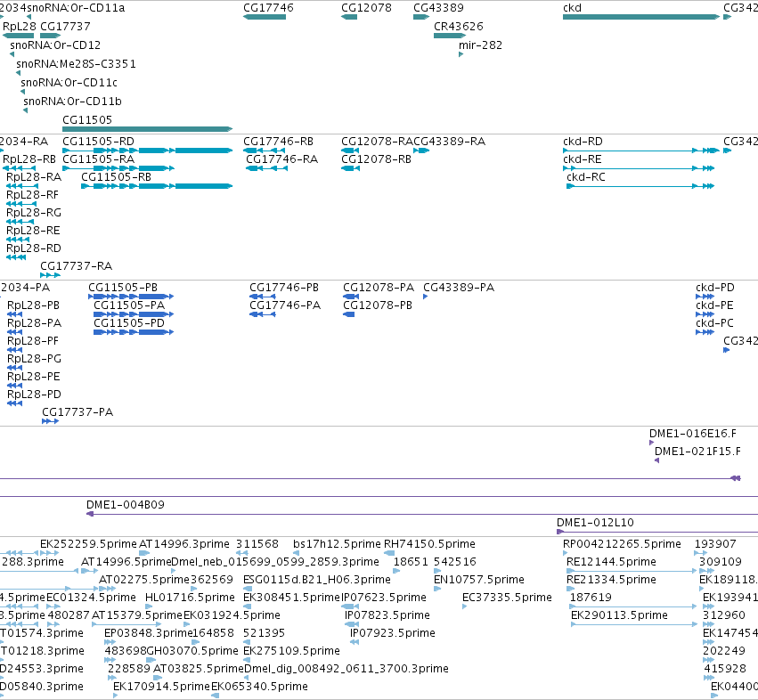Click EST GH03070.5prime label

pyautogui.click(x=192, y=651)
